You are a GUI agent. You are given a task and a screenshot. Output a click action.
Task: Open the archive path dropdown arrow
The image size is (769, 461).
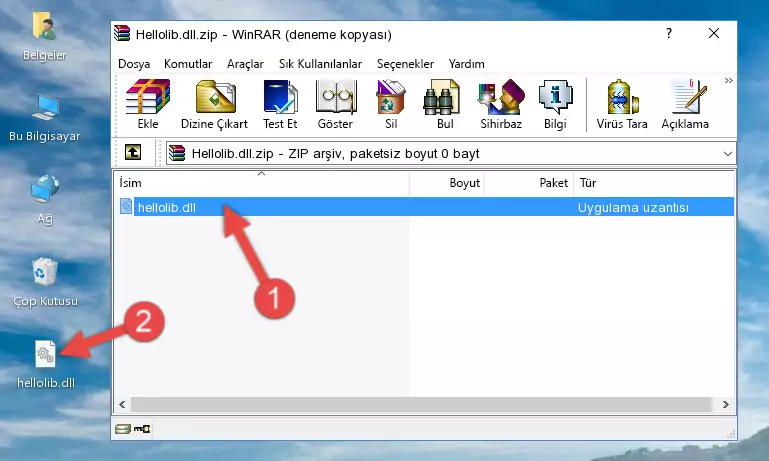pyautogui.click(x=728, y=154)
